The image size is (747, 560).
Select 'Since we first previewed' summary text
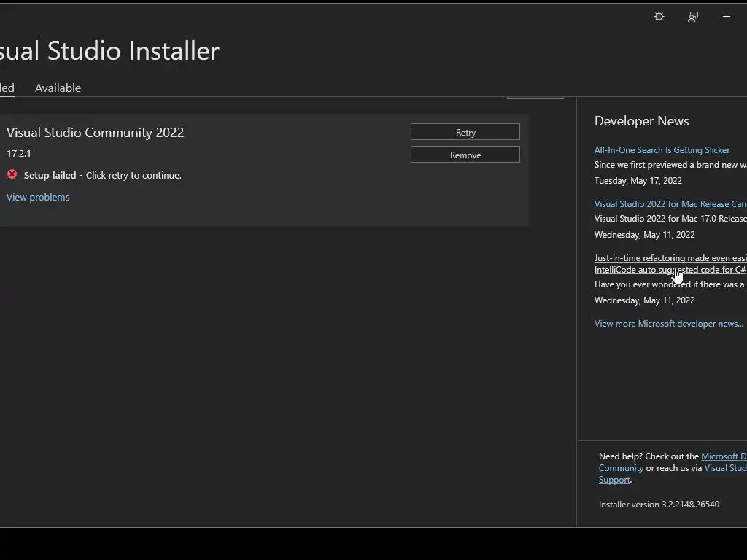670,165
